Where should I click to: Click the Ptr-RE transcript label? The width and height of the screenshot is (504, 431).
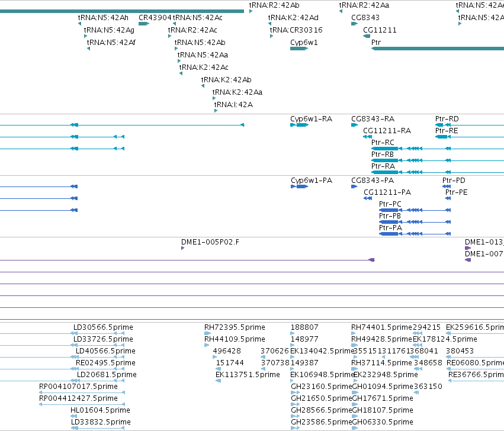coord(447,131)
